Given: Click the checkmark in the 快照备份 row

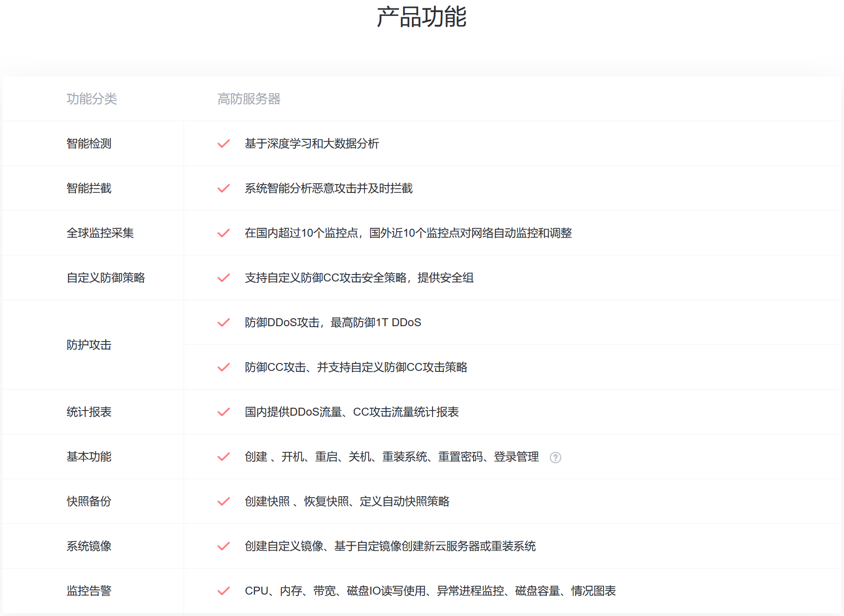Looking at the screenshot, I should point(224,501).
